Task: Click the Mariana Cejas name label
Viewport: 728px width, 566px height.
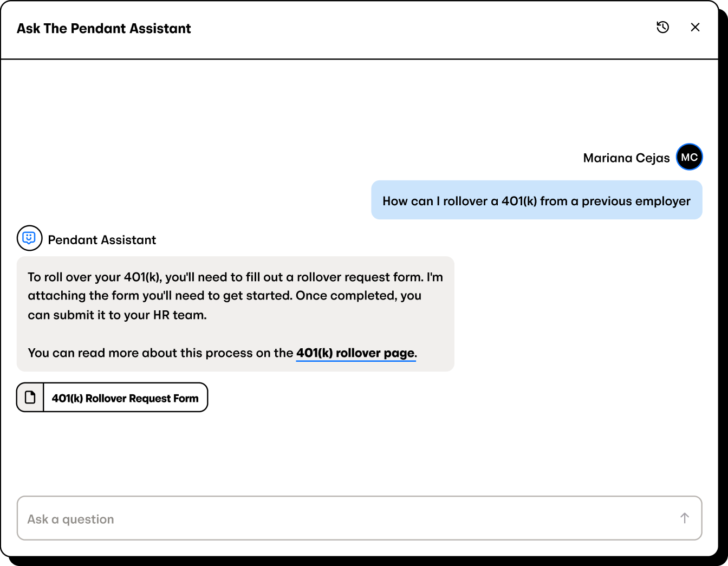Action: (626, 158)
